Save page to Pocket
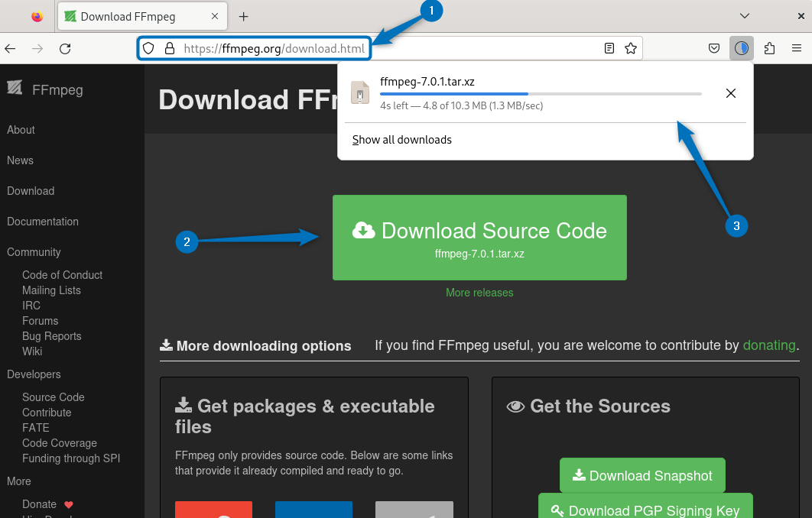812x518 pixels. pos(713,47)
